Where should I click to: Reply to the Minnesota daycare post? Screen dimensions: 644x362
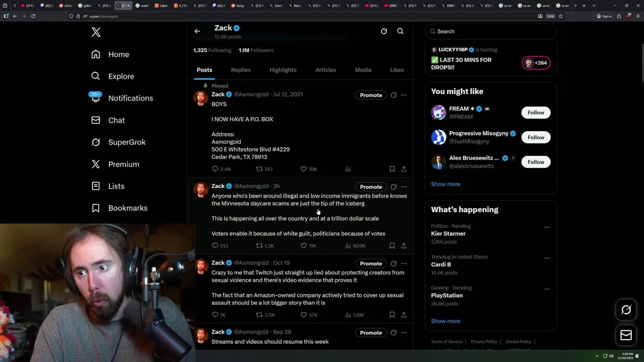(x=220, y=246)
